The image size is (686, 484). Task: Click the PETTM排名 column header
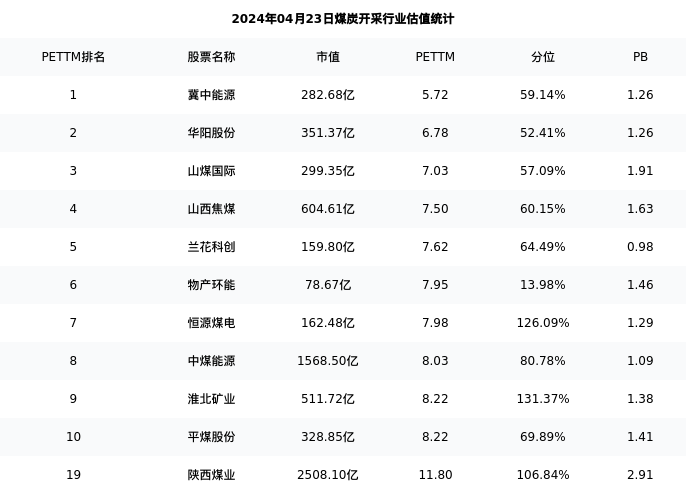pos(73,57)
